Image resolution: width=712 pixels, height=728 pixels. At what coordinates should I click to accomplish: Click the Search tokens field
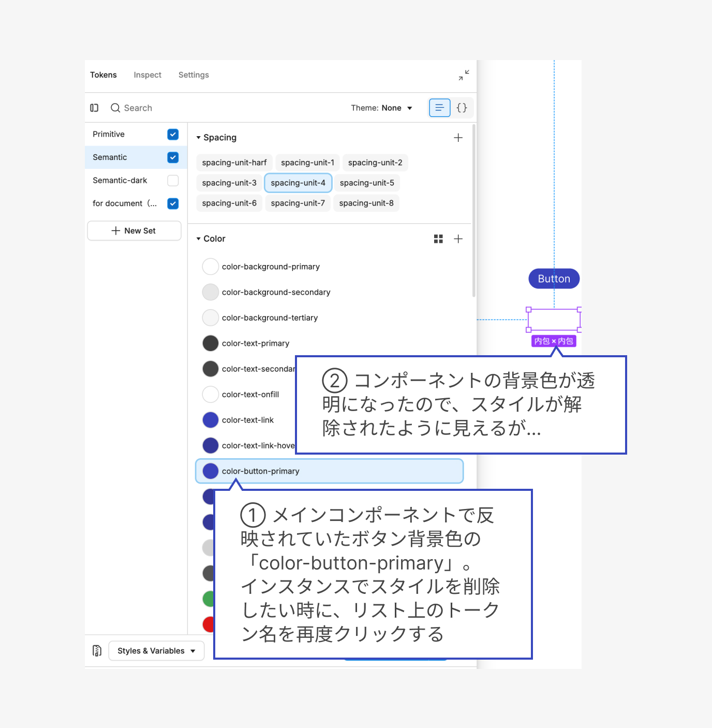(x=138, y=108)
